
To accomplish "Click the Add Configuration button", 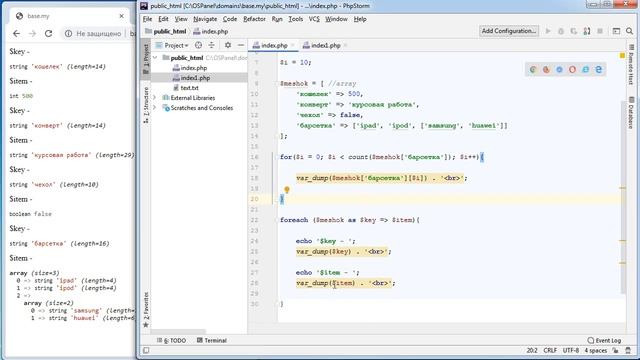I will (x=509, y=31).
